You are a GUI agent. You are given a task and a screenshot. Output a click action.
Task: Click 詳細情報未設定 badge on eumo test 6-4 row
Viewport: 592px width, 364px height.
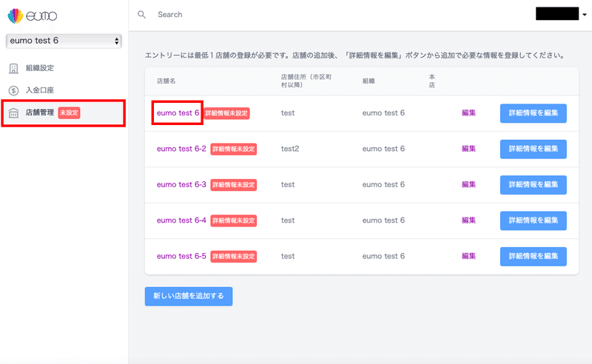point(234,221)
